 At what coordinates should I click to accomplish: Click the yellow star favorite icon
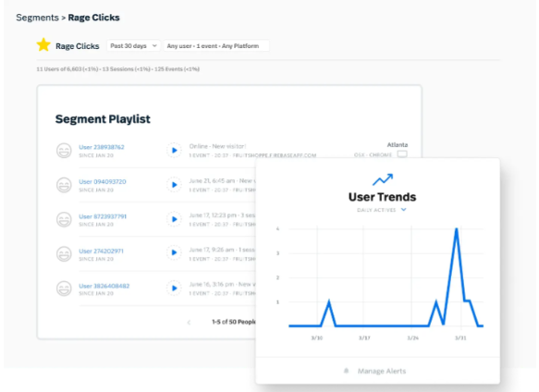click(x=43, y=45)
